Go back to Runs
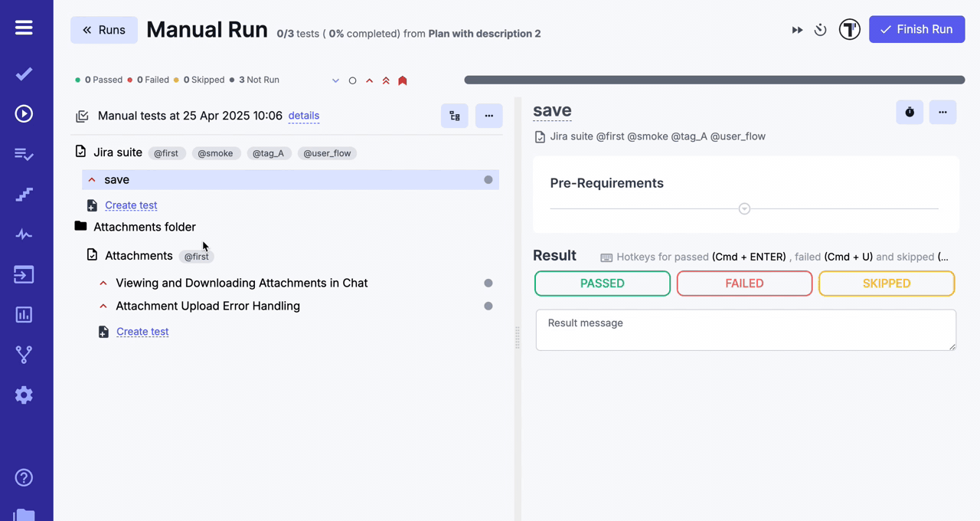980x521 pixels. click(x=104, y=30)
